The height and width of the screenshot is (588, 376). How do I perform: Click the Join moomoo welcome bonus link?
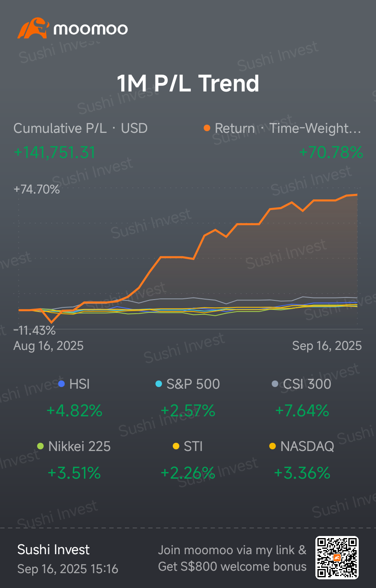pos(232,558)
